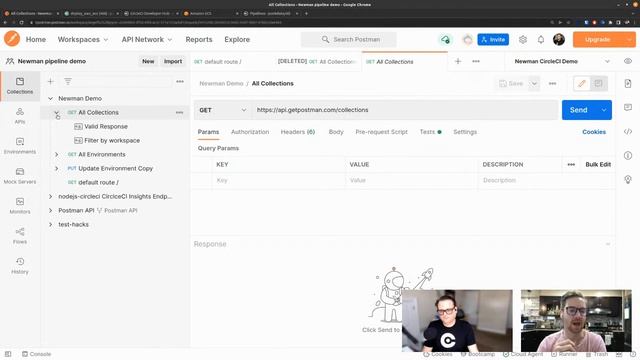
Task: Open Flows in the sidebar
Action: point(20,236)
